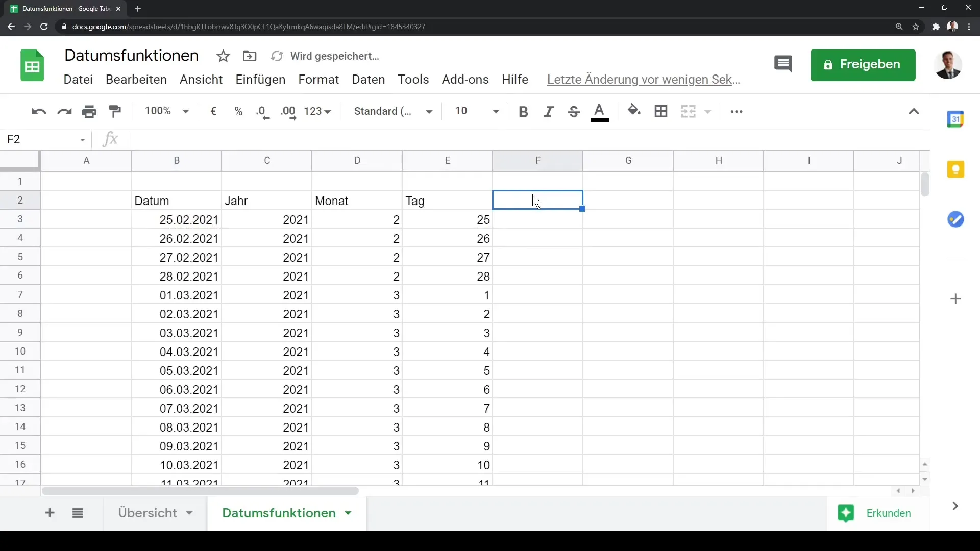Click the Undo icon in toolbar

point(39,112)
